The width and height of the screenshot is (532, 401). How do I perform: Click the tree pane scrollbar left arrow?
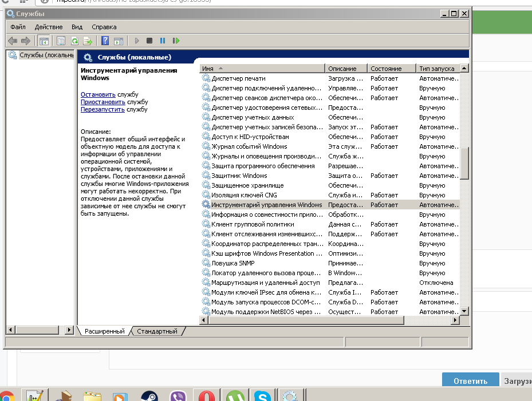[10, 329]
